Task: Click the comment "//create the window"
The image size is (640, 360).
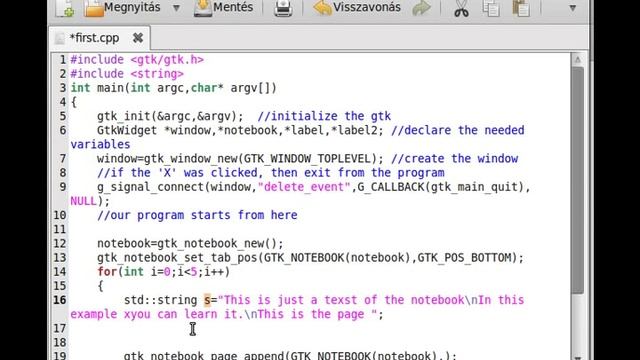Action: [x=454, y=159]
